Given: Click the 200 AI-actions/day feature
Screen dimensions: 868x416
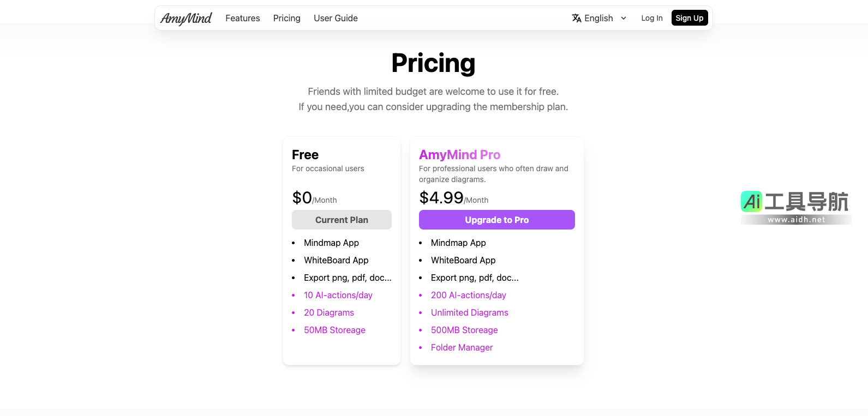Looking at the screenshot, I should (x=468, y=295).
